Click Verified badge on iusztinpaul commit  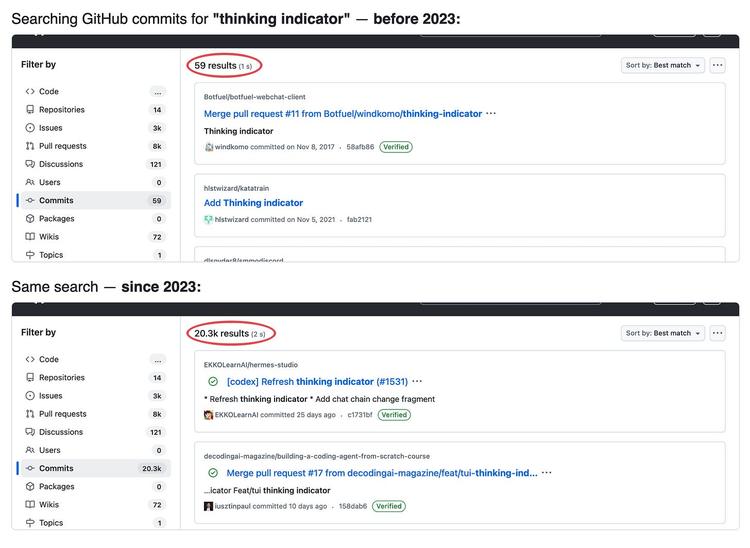tap(389, 506)
